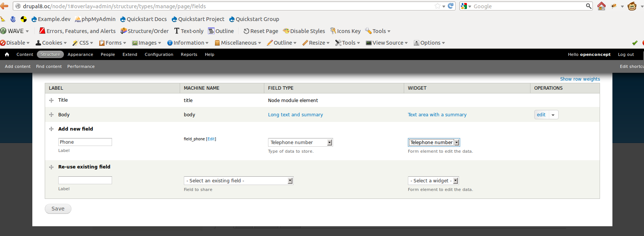Screen dimensions: 644x236
Task: Open the browser Home page icon
Action: [602, 6]
